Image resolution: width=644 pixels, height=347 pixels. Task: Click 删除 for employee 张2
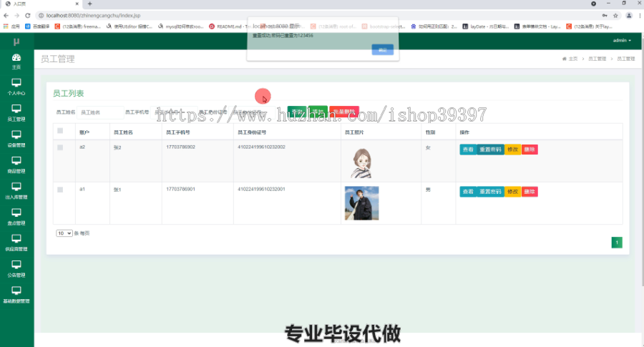coord(530,150)
